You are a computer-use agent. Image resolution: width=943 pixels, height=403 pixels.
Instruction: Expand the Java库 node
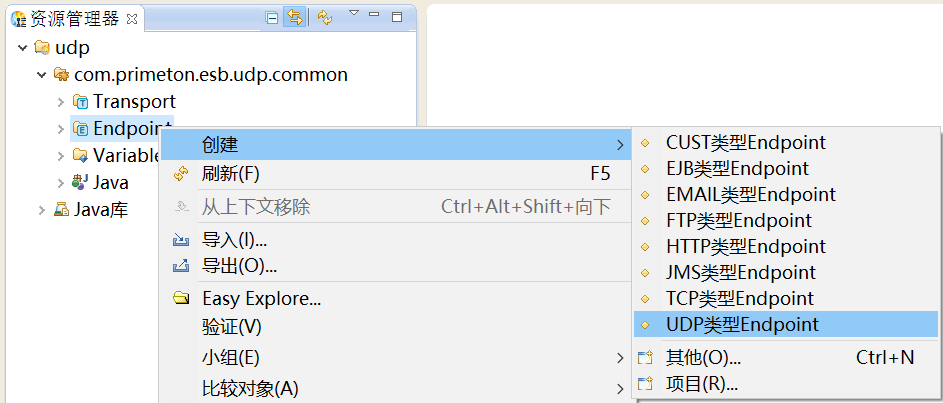point(41,209)
